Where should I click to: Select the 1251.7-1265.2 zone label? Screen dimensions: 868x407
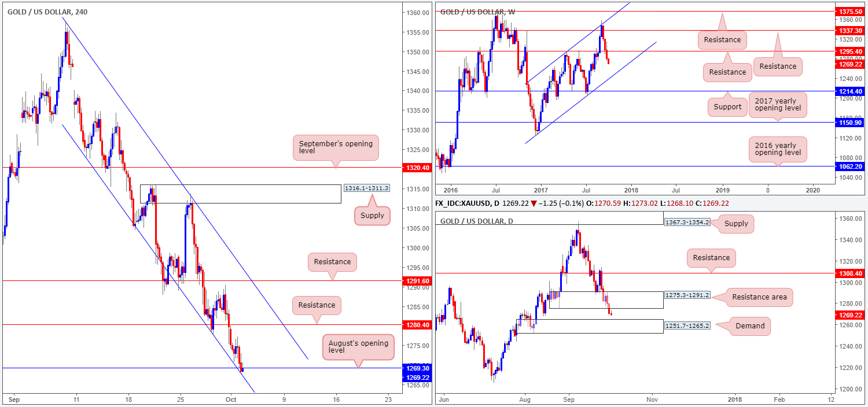[x=687, y=325]
